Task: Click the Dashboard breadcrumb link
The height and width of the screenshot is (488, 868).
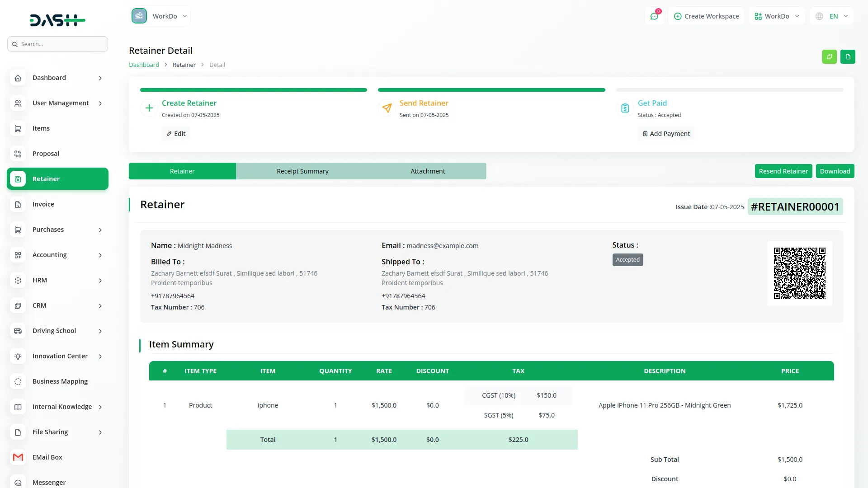Action: (x=144, y=65)
